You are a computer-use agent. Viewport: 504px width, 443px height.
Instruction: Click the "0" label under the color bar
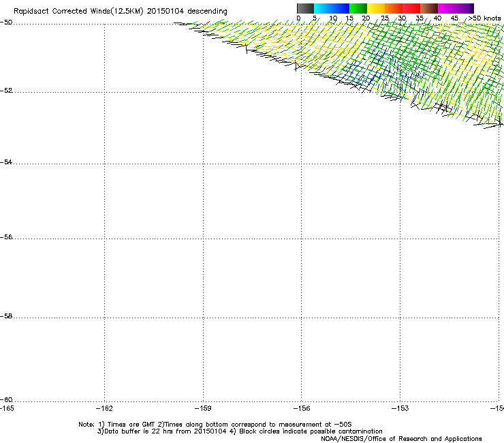298,18
